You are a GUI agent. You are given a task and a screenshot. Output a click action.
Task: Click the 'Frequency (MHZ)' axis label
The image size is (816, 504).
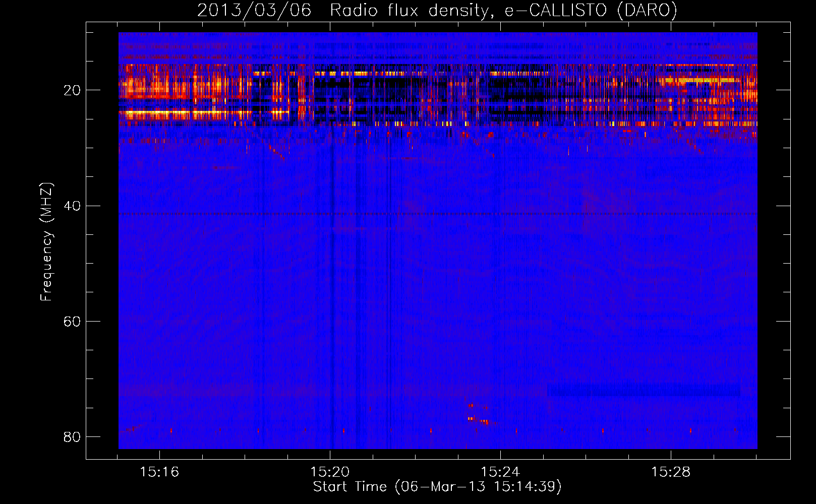pos(46,242)
